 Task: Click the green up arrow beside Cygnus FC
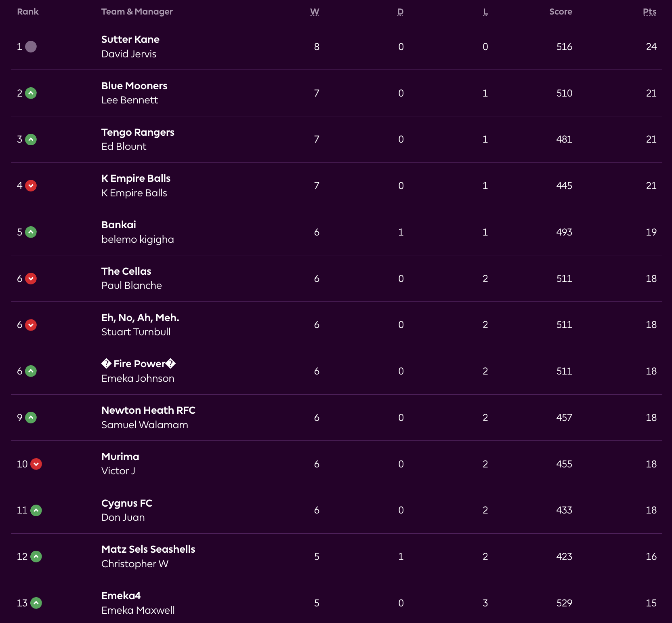pyautogui.click(x=36, y=510)
